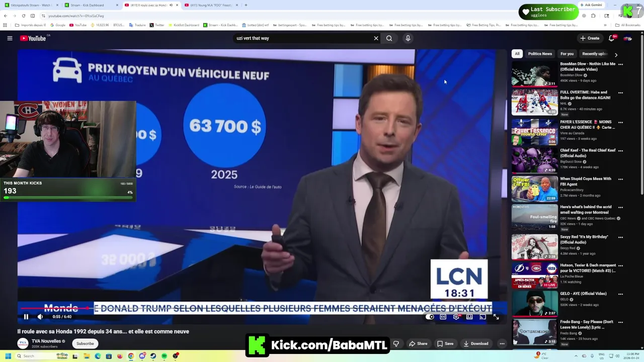Open a new browser tab with plus
Image resolution: width=644 pixels, height=362 pixels.
(x=246, y=5)
